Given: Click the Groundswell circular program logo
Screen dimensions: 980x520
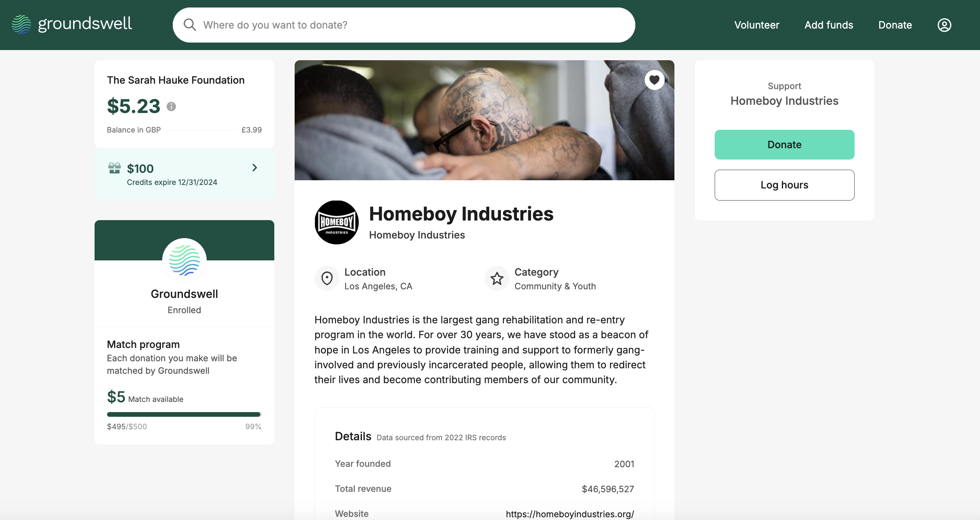Looking at the screenshot, I should pyautogui.click(x=184, y=260).
